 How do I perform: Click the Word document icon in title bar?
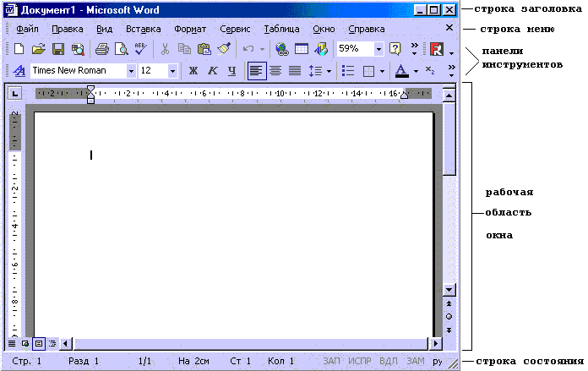click(x=11, y=9)
